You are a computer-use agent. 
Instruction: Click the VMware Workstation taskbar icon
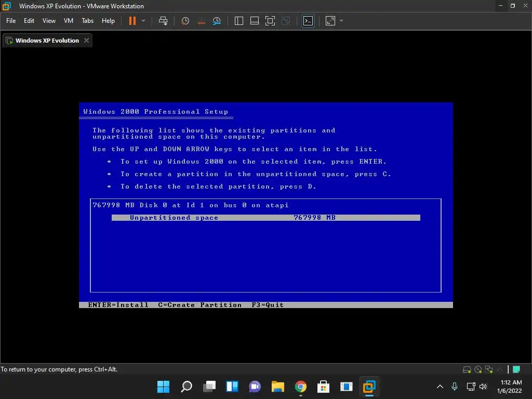pos(369,387)
